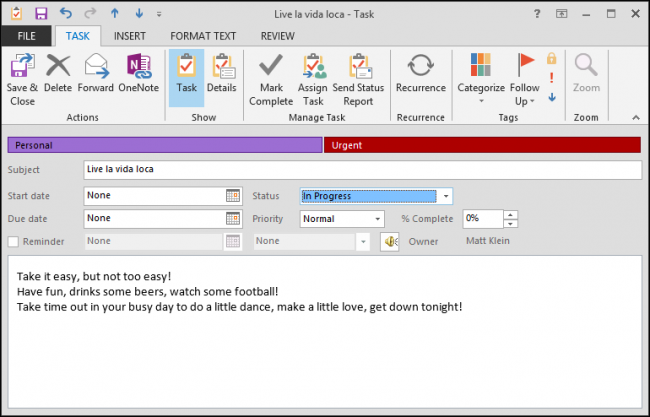Increase % Complete with up spinner
650x417 pixels.
[511, 214]
